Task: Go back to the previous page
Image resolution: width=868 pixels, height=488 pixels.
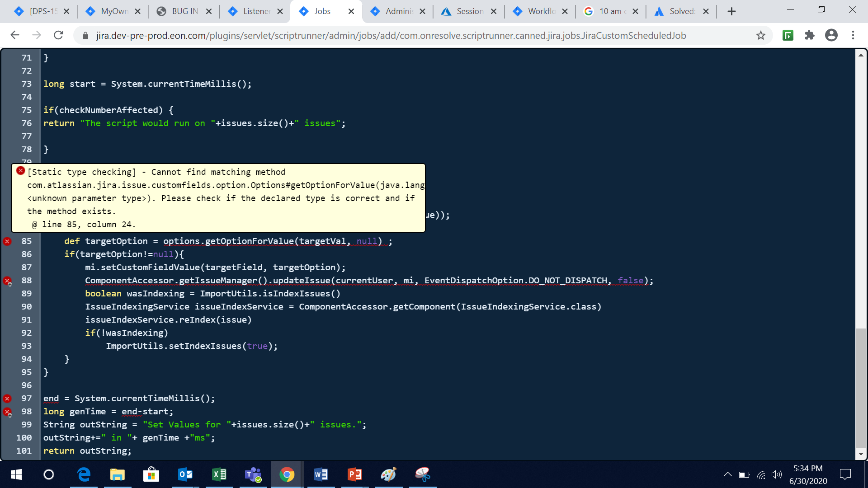Action: 15,35
